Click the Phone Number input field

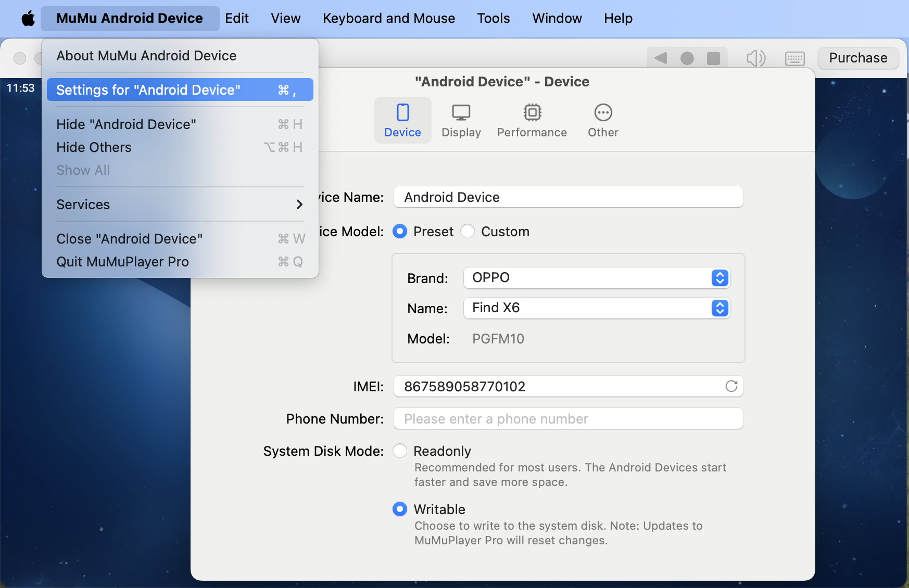[x=568, y=418]
